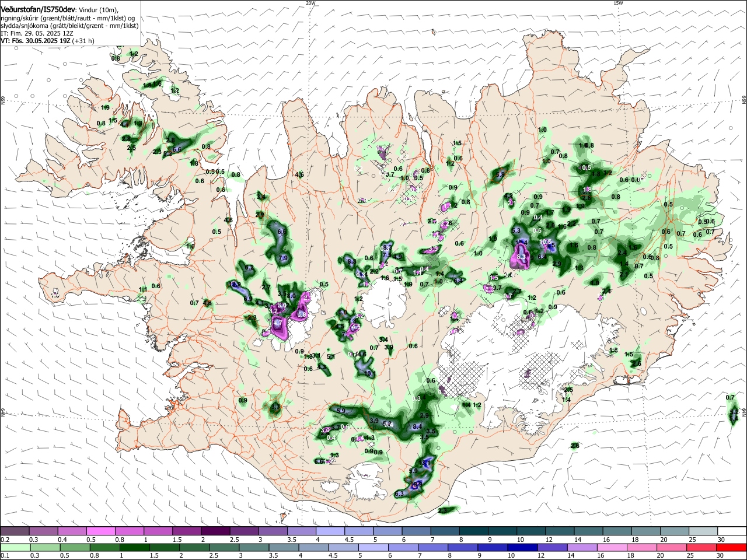The width and height of the screenshot is (747, 560).
Task: Select the bright pink 0.5 snow legend swatch
Action: [100, 531]
